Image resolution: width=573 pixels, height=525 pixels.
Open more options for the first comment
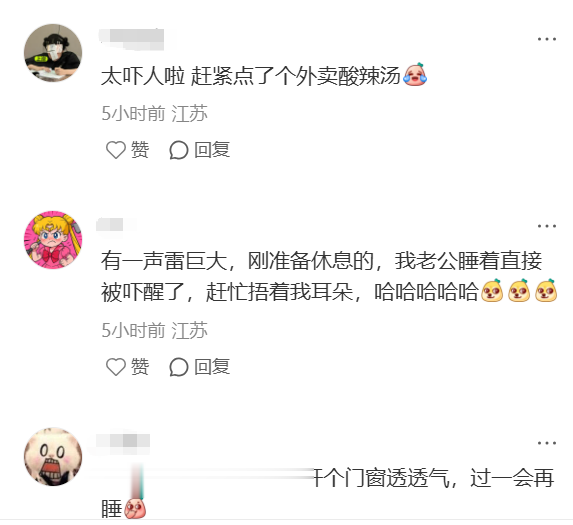547,39
